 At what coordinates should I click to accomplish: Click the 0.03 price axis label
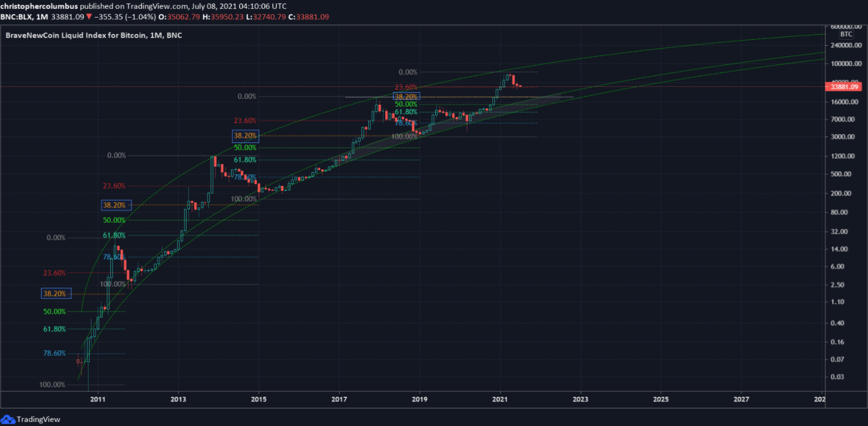tap(838, 377)
